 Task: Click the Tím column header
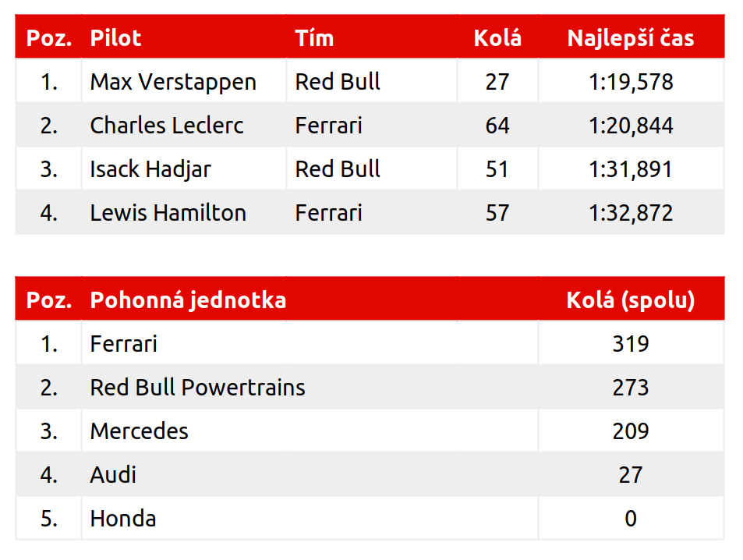[x=314, y=38]
